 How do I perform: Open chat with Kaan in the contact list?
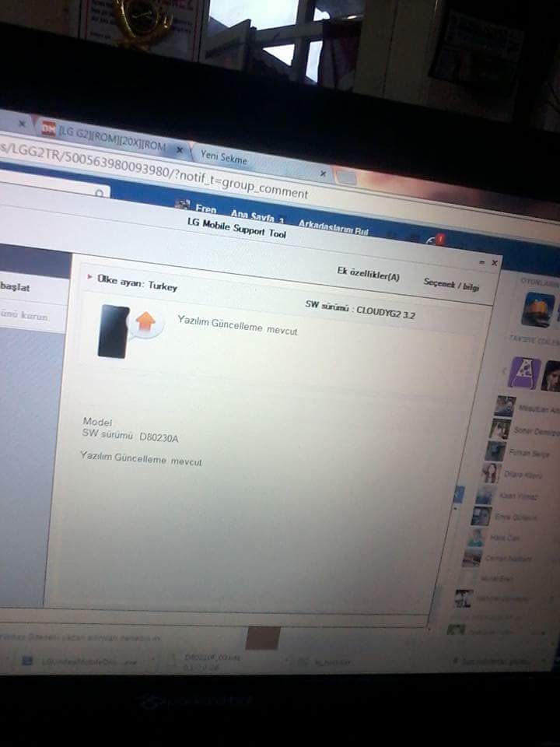(x=506, y=496)
